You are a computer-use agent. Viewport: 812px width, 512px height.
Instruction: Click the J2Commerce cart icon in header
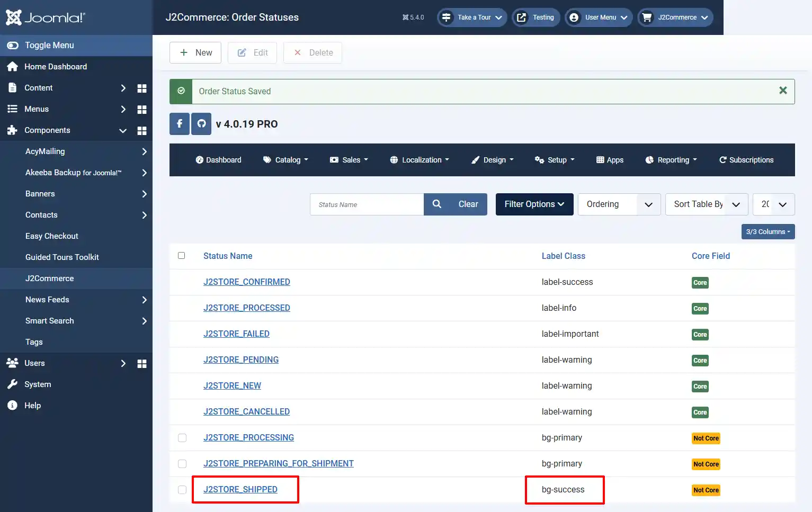(x=647, y=17)
